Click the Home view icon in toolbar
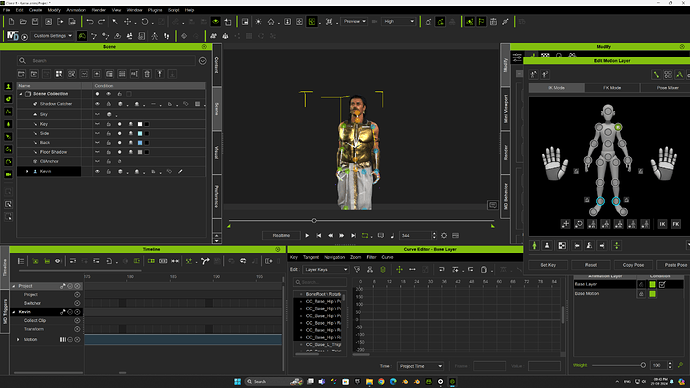The image size is (690, 388). click(x=271, y=22)
